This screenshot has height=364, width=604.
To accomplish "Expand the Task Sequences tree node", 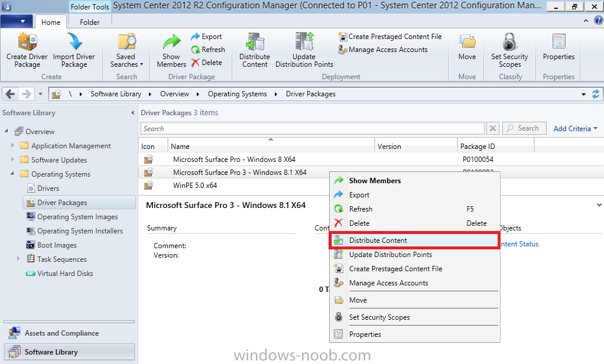I will [x=18, y=259].
